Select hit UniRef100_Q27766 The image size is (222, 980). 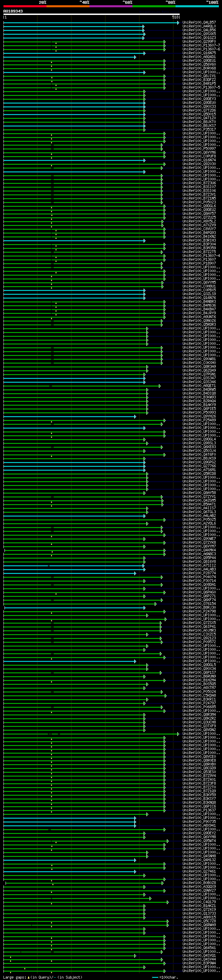point(199,466)
